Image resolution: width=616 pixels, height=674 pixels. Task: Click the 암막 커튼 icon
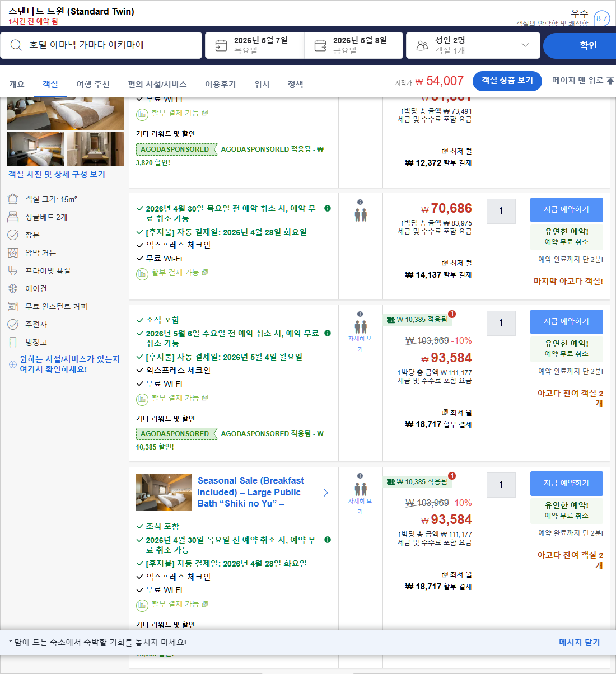pos(13,253)
